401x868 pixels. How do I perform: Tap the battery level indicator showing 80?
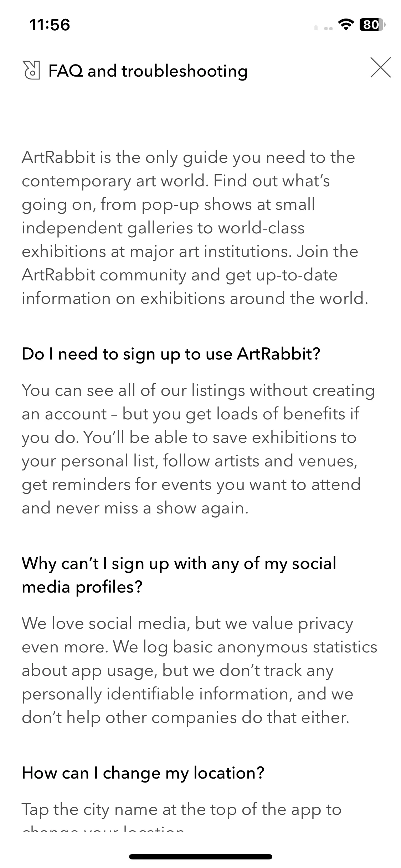[x=372, y=25]
